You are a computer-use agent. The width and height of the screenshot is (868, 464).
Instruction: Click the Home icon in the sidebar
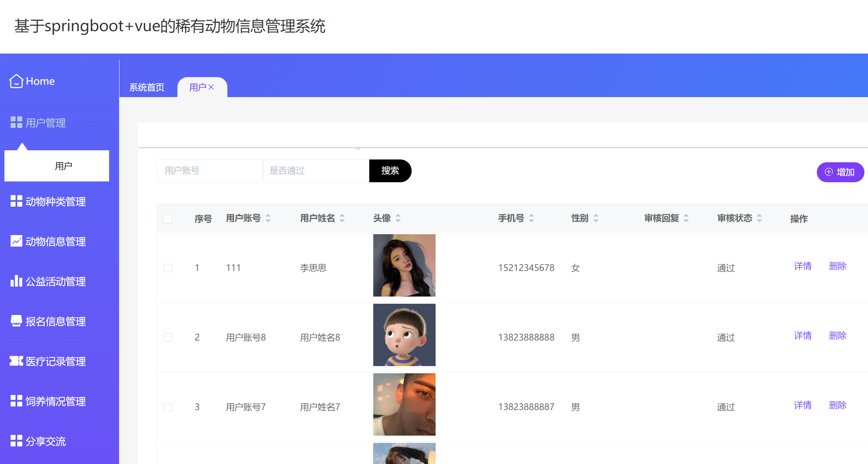coord(16,81)
